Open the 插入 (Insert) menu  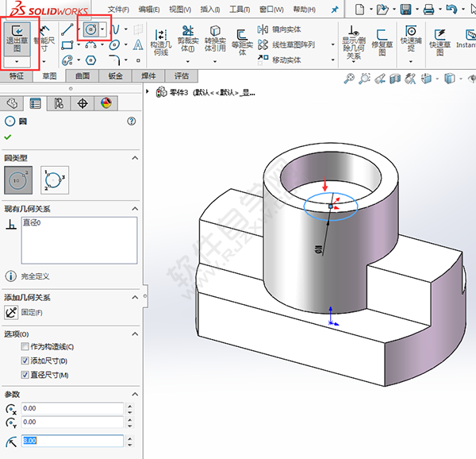pyautogui.click(x=210, y=10)
